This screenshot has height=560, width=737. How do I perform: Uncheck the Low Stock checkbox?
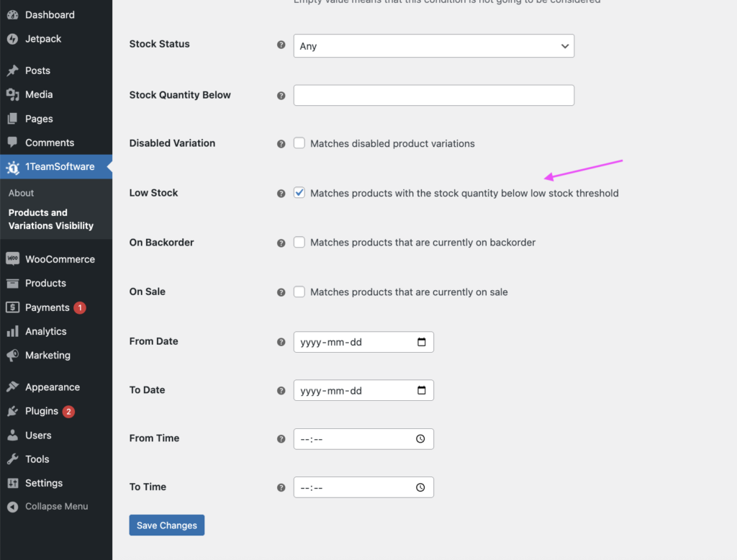point(299,193)
